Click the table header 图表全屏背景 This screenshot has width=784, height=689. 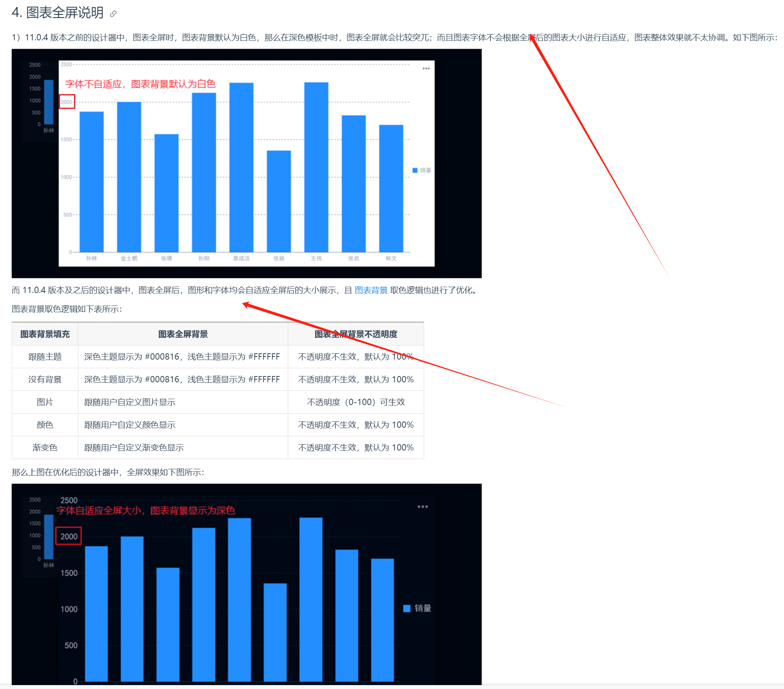click(x=183, y=334)
